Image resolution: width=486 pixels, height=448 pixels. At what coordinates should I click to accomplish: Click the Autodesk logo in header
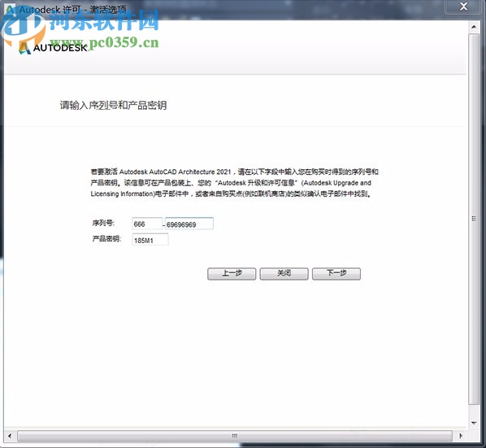54,48
